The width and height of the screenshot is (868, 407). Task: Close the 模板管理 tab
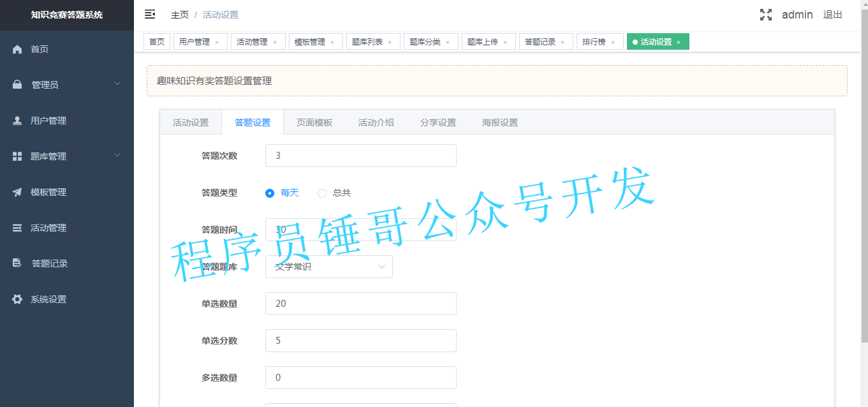[x=332, y=42]
